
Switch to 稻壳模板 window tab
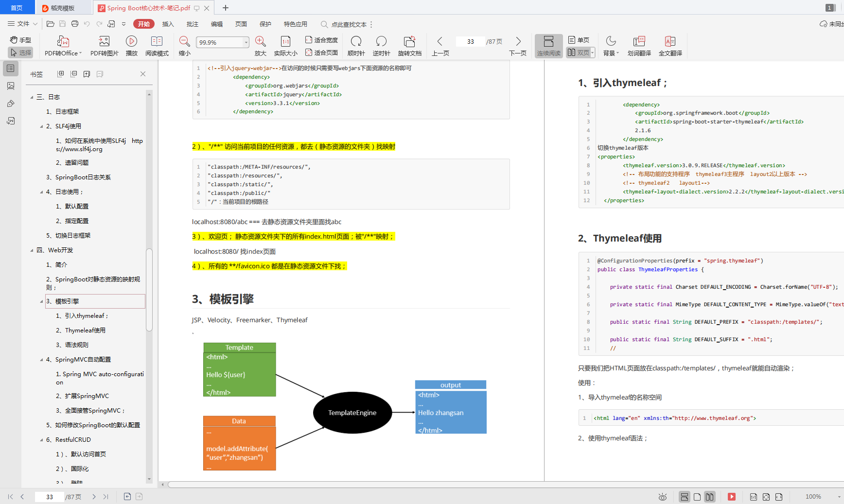tap(63, 8)
